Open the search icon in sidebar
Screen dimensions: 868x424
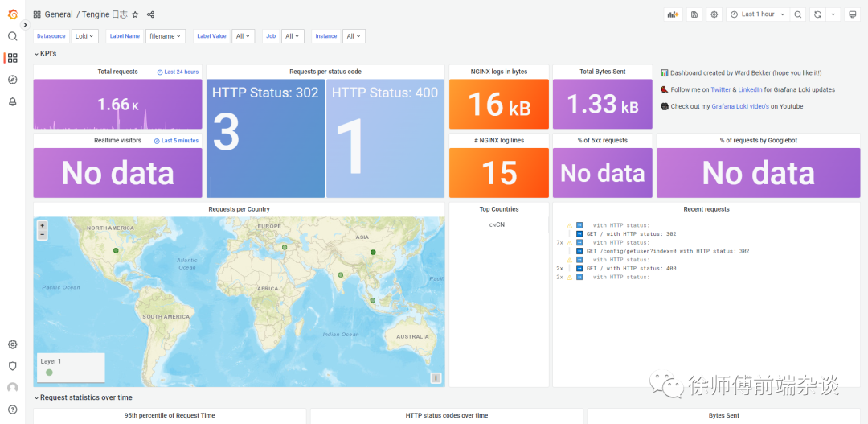click(x=13, y=36)
